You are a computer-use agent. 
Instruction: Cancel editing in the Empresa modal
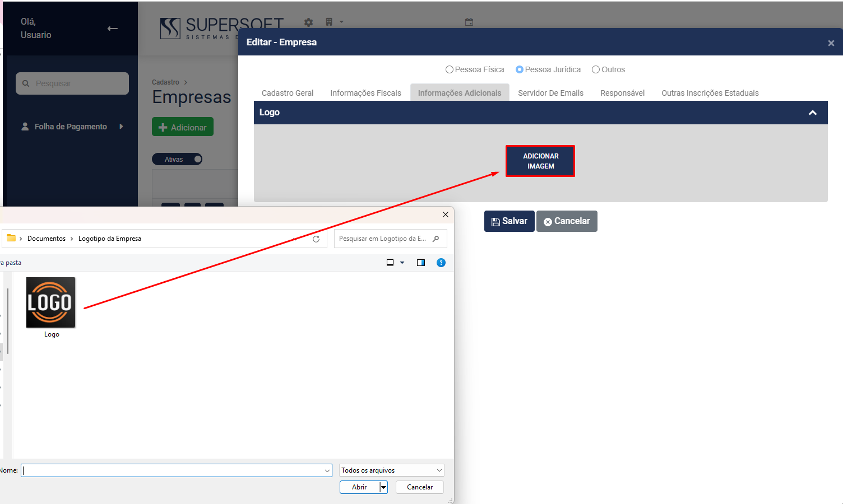[x=567, y=221]
